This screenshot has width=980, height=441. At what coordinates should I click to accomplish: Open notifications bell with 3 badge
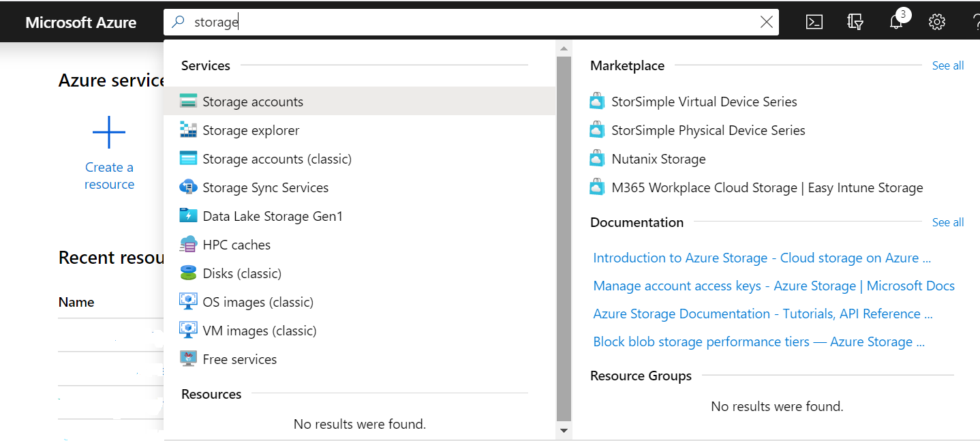pos(897,20)
